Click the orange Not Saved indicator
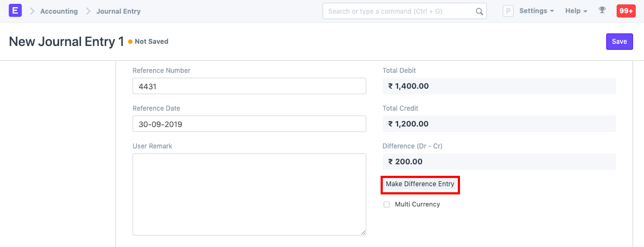This screenshot has height=247, width=644. pyautogui.click(x=130, y=42)
